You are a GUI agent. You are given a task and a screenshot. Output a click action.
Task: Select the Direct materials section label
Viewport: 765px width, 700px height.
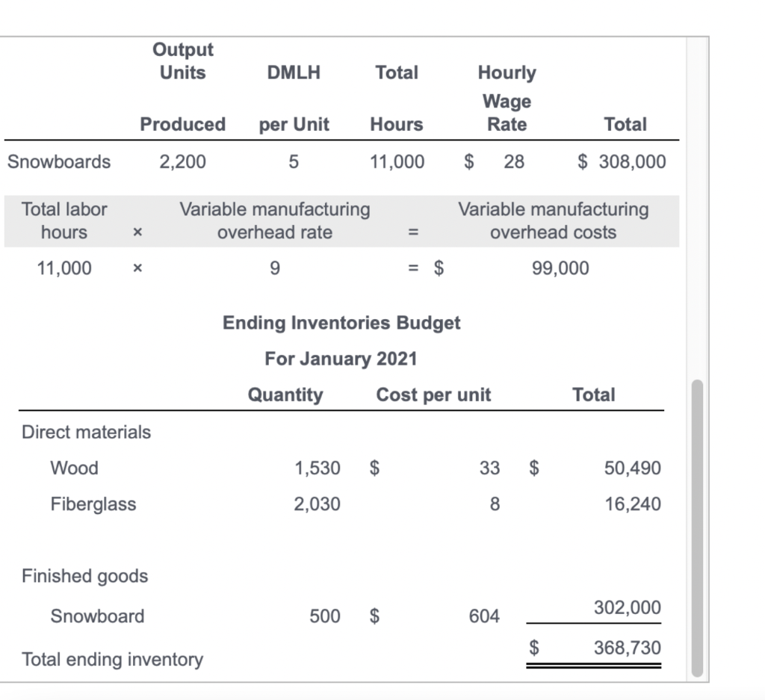click(x=86, y=432)
